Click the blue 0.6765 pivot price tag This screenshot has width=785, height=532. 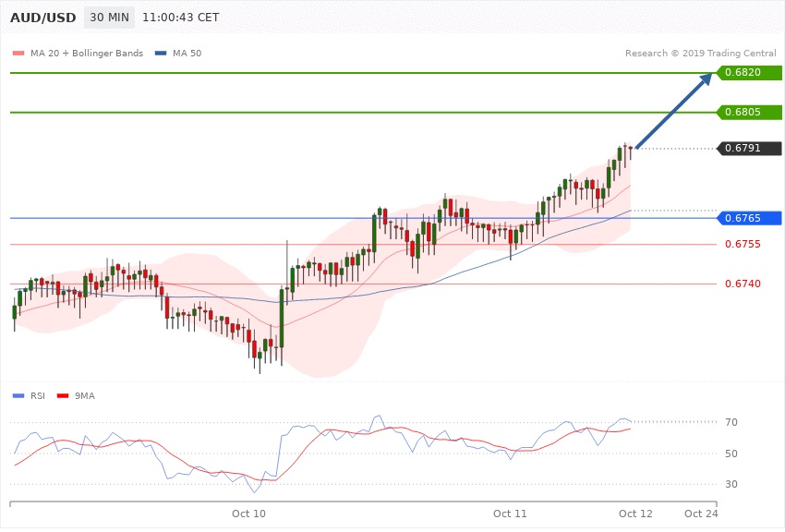click(748, 218)
